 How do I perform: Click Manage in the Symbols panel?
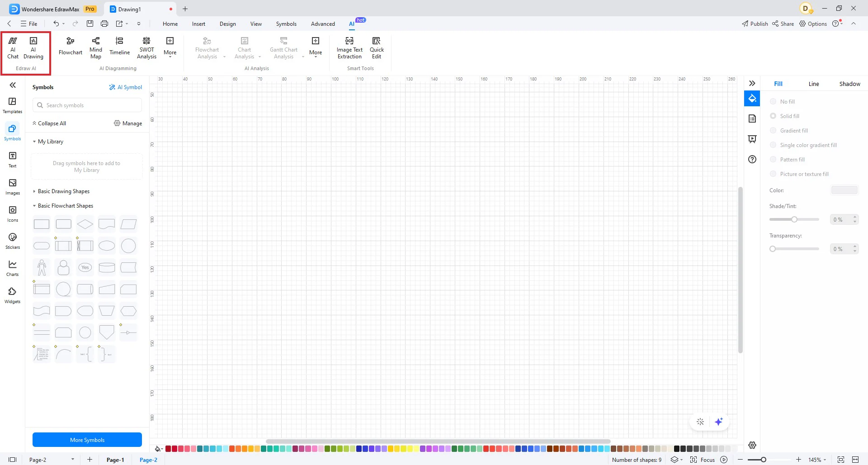coord(128,123)
